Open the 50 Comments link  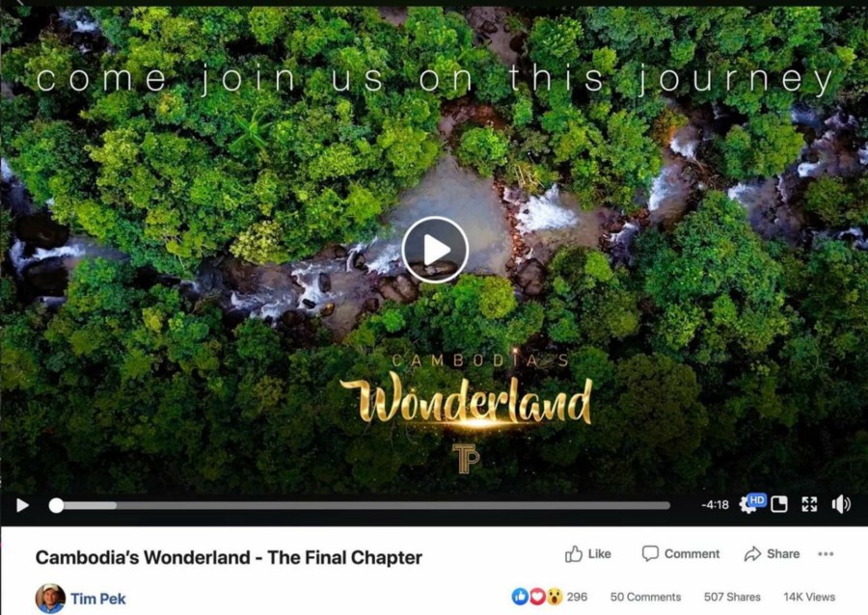point(645,597)
